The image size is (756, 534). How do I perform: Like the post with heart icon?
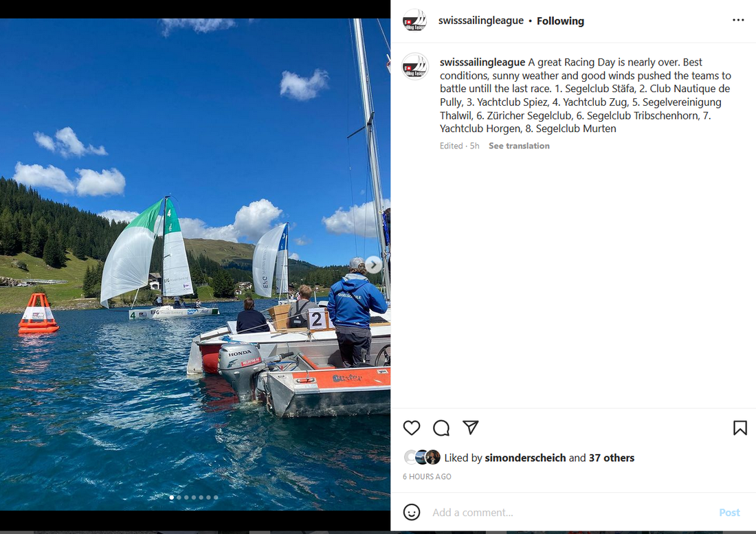pos(411,427)
